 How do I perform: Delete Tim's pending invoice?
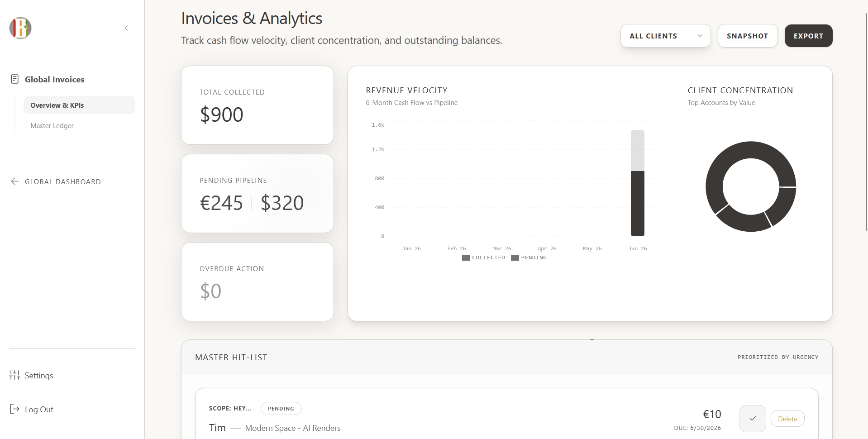787,419
